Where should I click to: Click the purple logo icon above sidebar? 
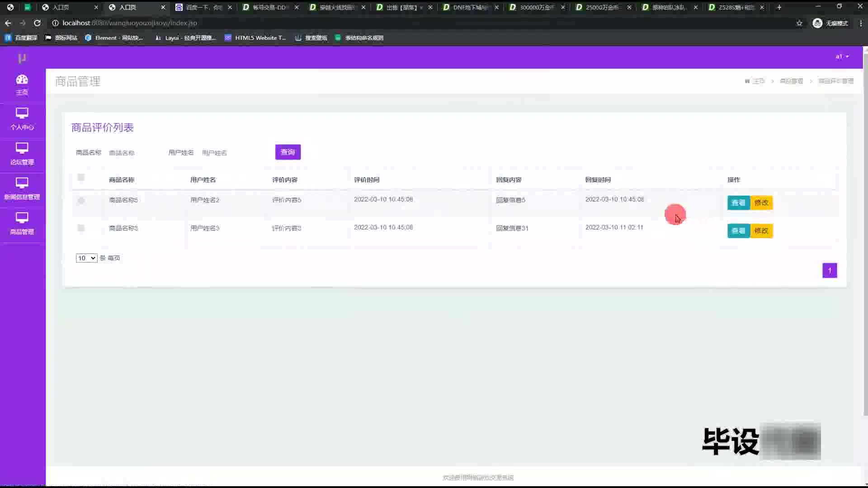click(x=22, y=58)
